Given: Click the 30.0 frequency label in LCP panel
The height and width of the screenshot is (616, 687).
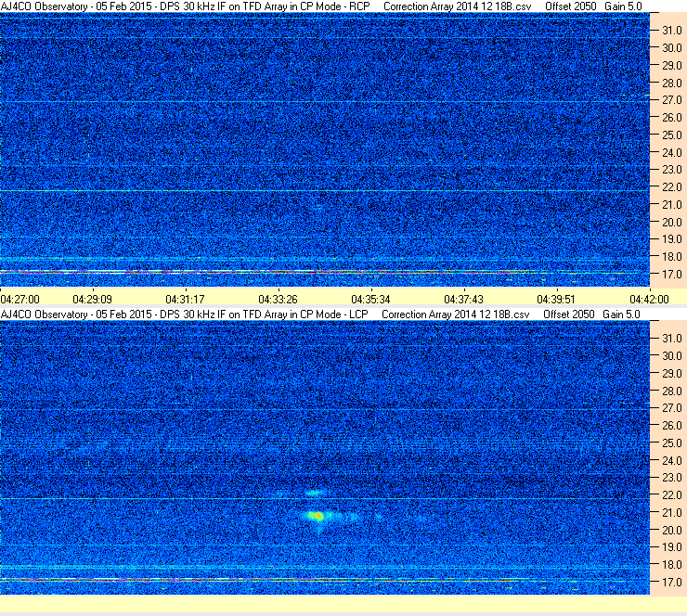Looking at the screenshot, I should click(x=671, y=356).
